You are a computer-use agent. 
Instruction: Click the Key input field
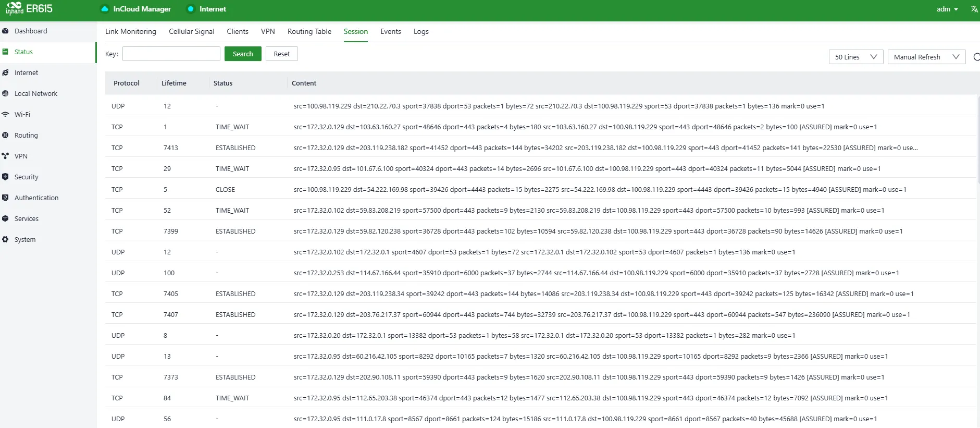click(171, 54)
